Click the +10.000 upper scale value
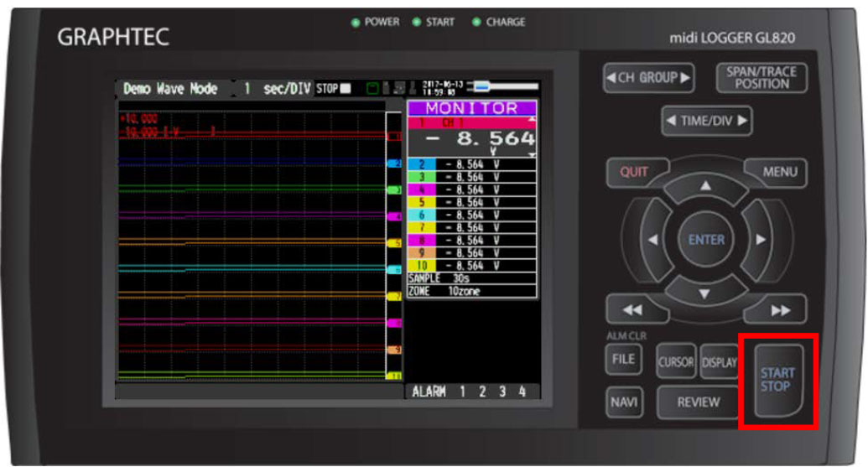The image size is (868, 467). [138, 118]
